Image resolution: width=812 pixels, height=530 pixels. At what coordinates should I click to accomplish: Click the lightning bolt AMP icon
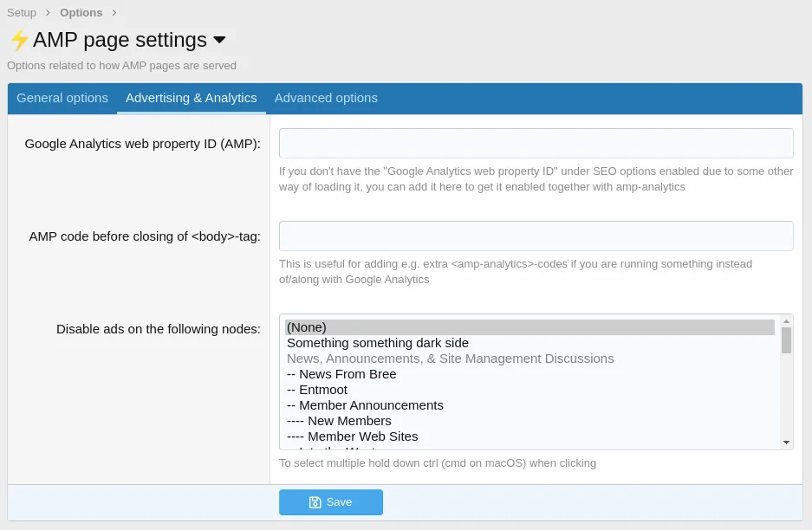coord(19,40)
